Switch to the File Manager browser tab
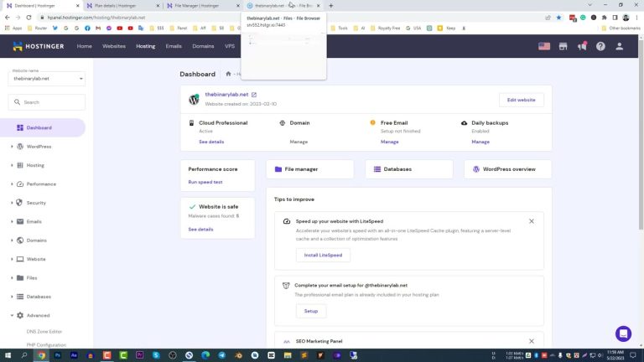644x362 pixels. pyautogui.click(x=200, y=6)
